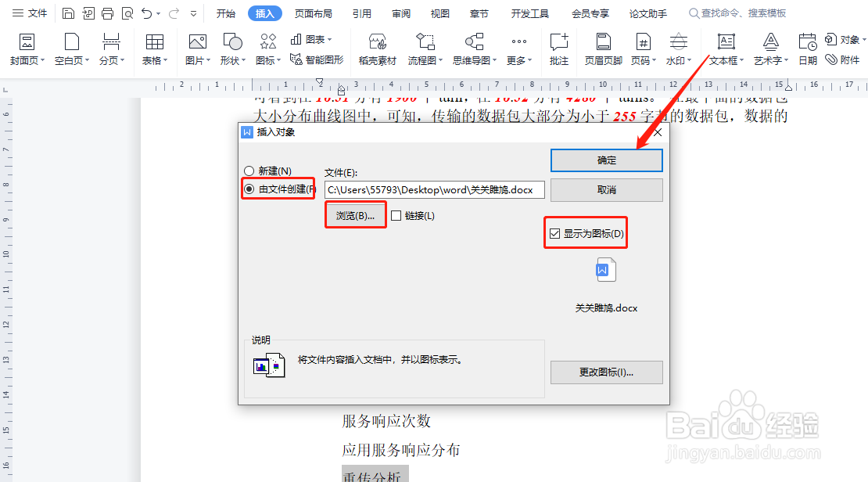Insert a comment with 批注
Viewport: 868px width, 482px height.
coord(559,49)
